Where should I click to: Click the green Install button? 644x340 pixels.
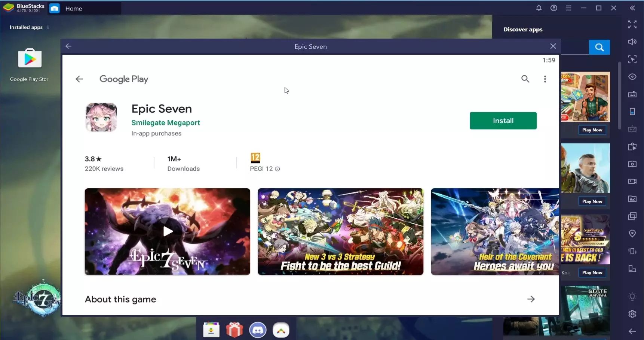[503, 121]
